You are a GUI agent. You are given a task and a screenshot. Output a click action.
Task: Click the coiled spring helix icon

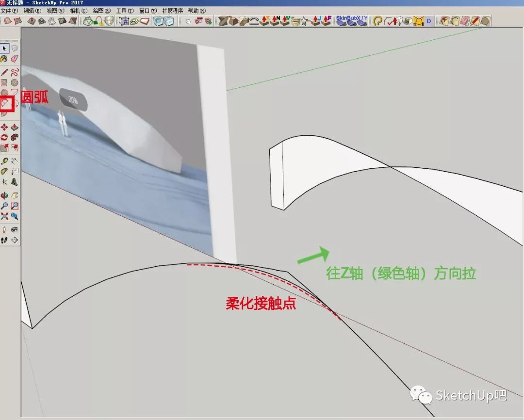(x=295, y=22)
